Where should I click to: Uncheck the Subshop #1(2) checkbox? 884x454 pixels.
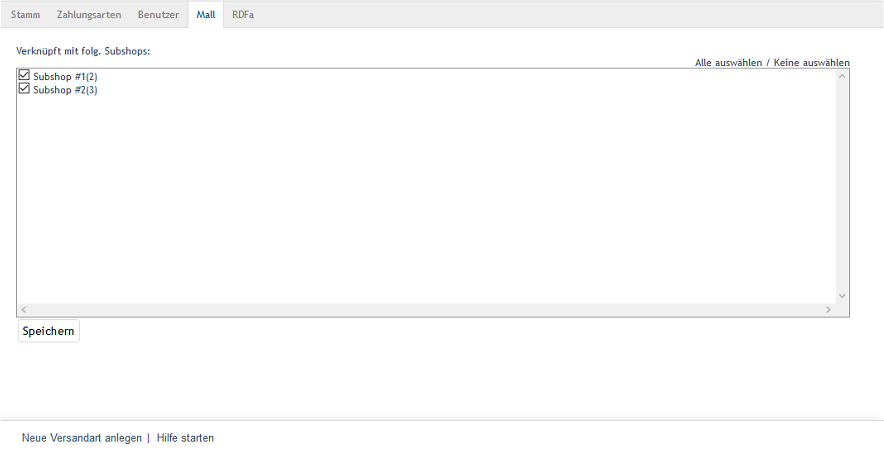[24, 75]
